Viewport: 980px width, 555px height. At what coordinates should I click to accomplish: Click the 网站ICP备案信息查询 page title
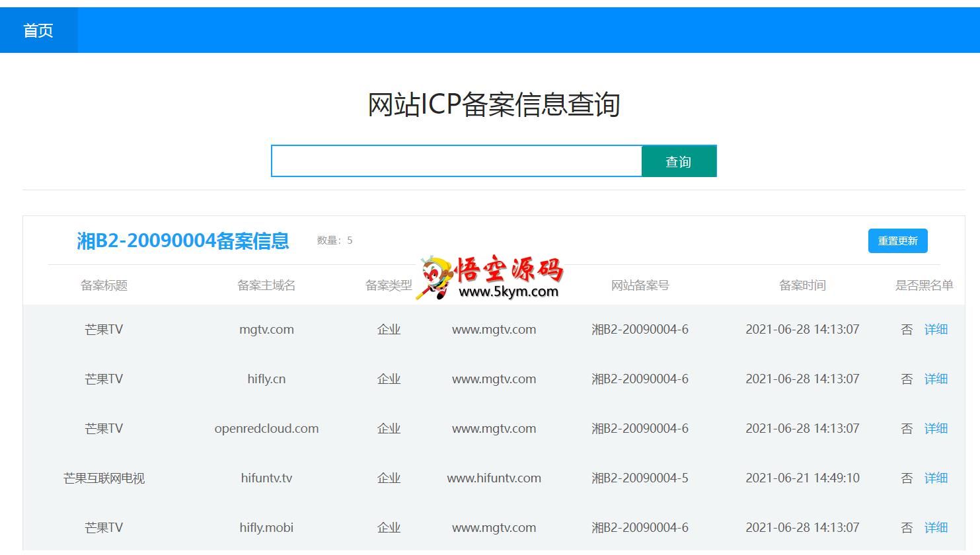494,104
